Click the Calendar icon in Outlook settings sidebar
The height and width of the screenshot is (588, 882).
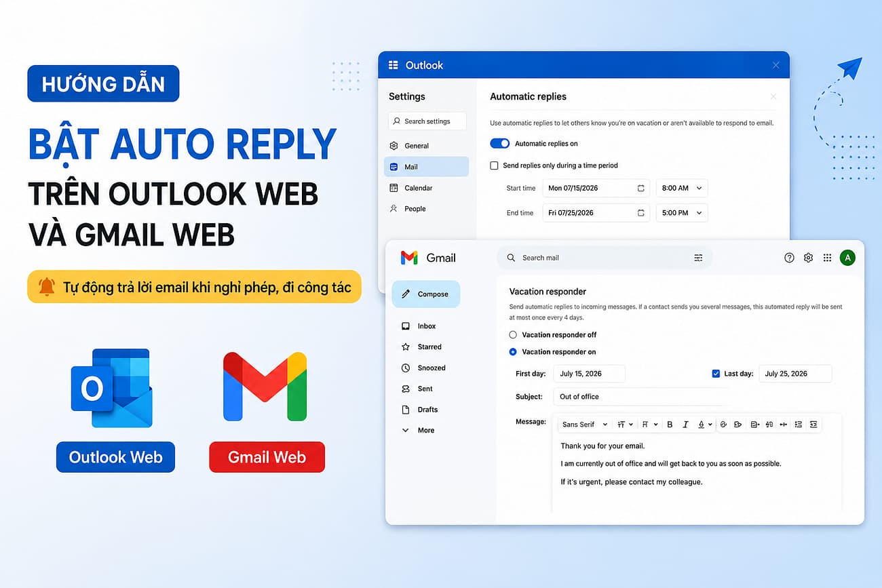pyautogui.click(x=394, y=188)
